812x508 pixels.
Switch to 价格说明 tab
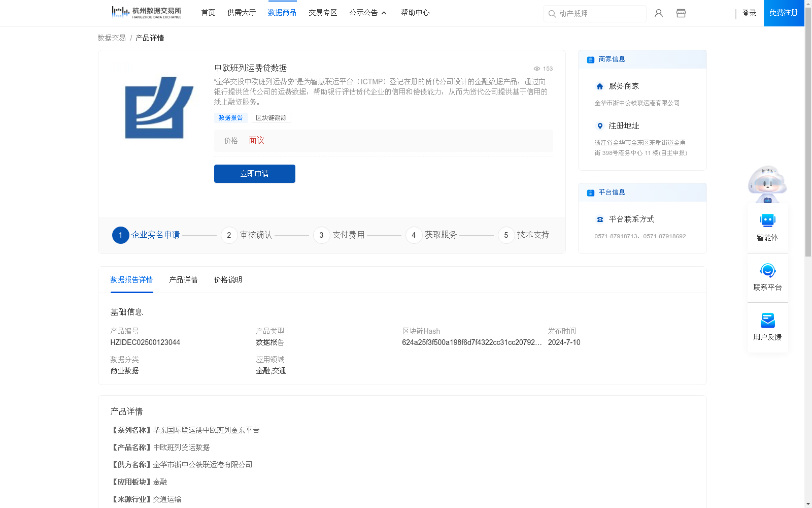(x=228, y=280)
